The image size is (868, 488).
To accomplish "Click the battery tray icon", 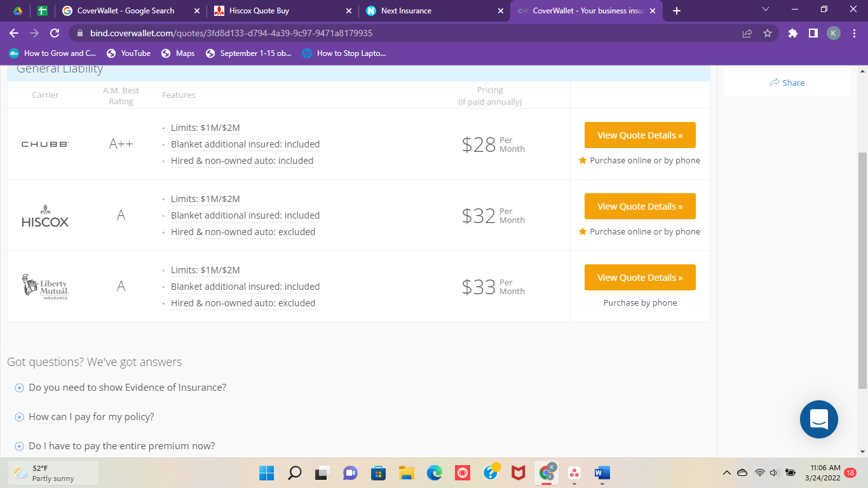I will click(790, 473).
